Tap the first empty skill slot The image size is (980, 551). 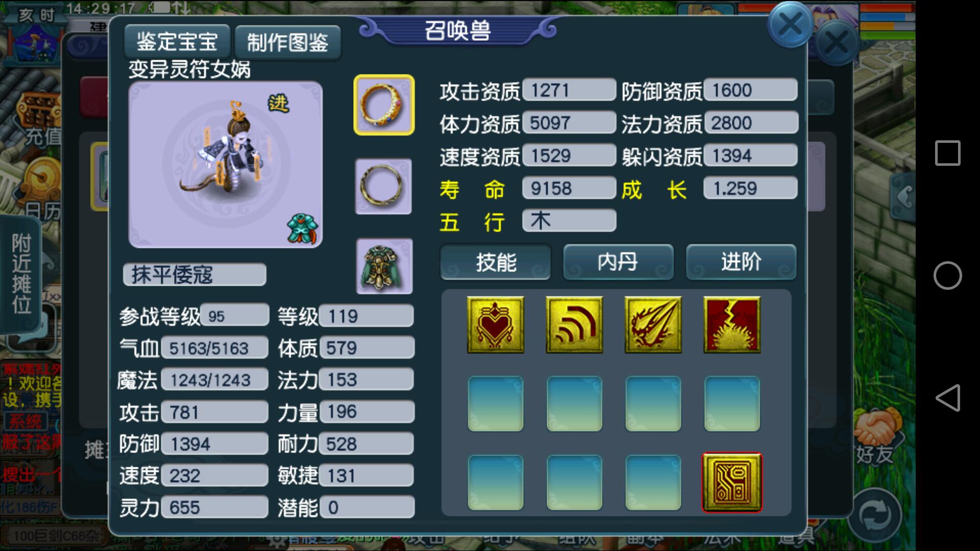(x=495, y=404)
